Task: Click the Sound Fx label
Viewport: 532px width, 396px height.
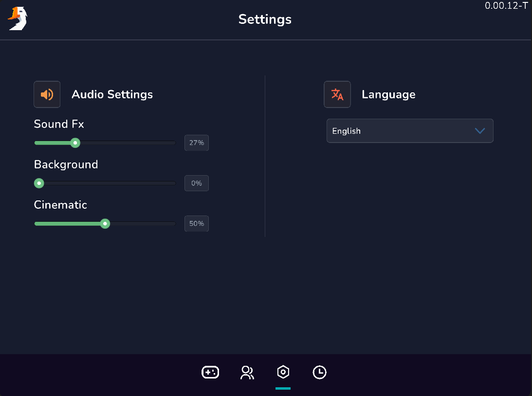Action: 59,124
